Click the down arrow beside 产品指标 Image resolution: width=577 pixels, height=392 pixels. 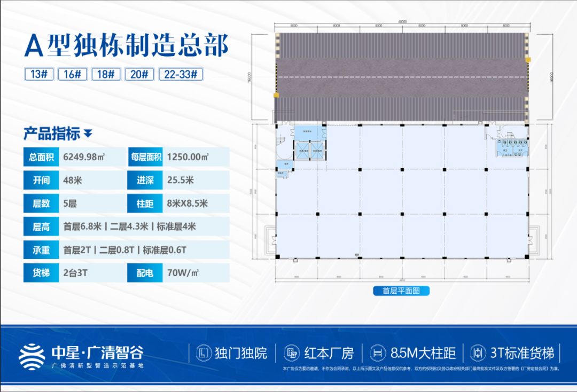click(x=88, y=133)
